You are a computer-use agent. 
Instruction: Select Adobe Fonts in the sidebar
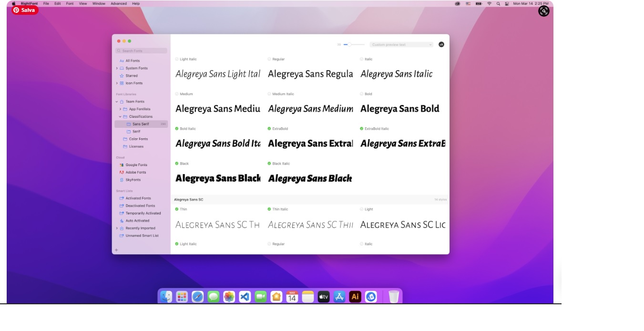click(135, 172)
